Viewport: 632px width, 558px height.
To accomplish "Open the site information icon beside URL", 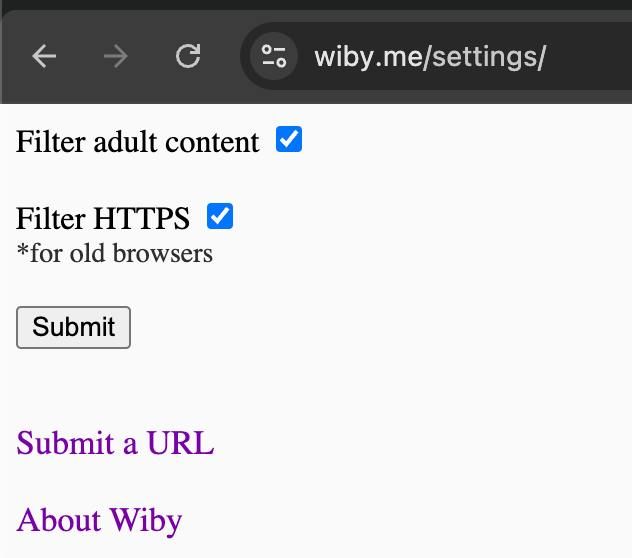I will tap(274, 56).
